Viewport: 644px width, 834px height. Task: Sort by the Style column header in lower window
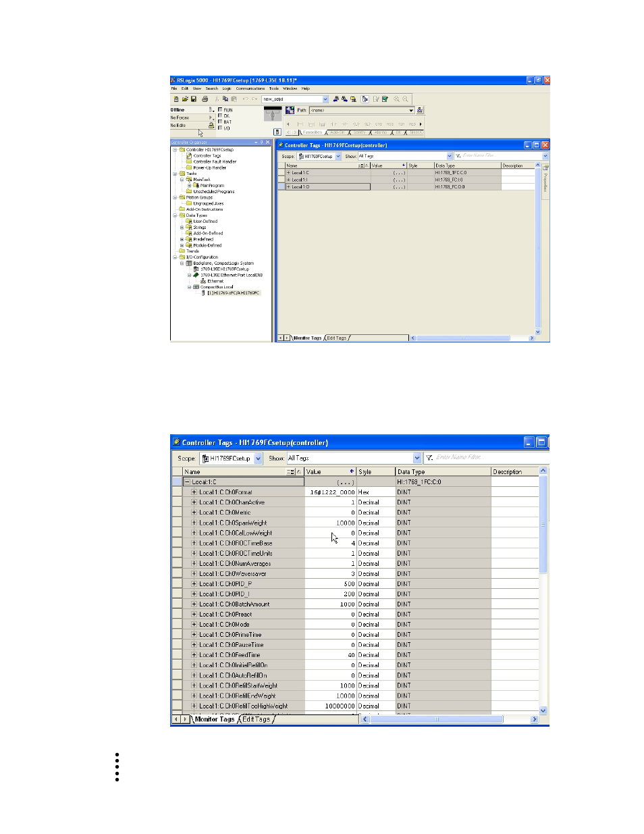point(376,472)
